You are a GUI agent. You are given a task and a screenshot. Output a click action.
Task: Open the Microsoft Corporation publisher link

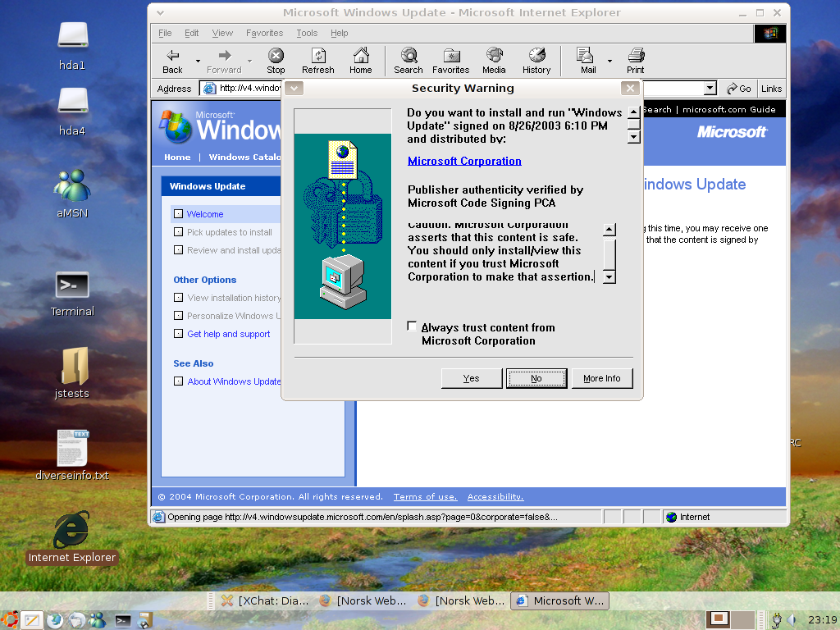click(464, 161)
